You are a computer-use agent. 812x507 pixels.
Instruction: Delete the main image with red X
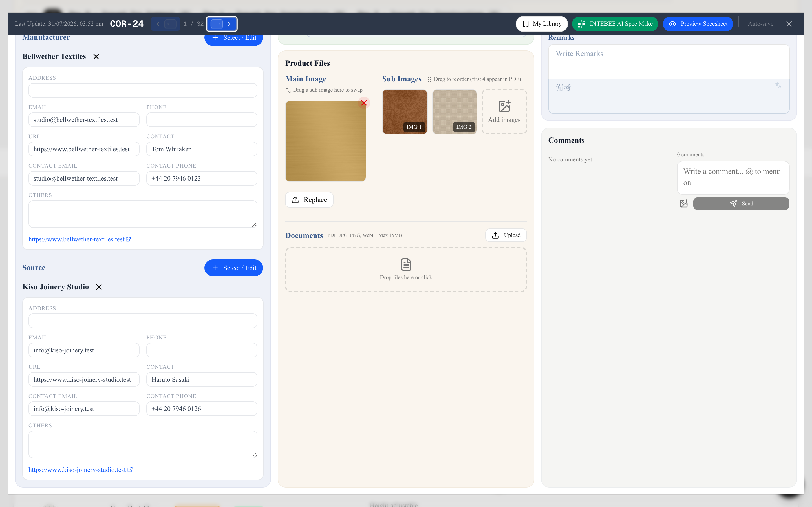[364, 103]
